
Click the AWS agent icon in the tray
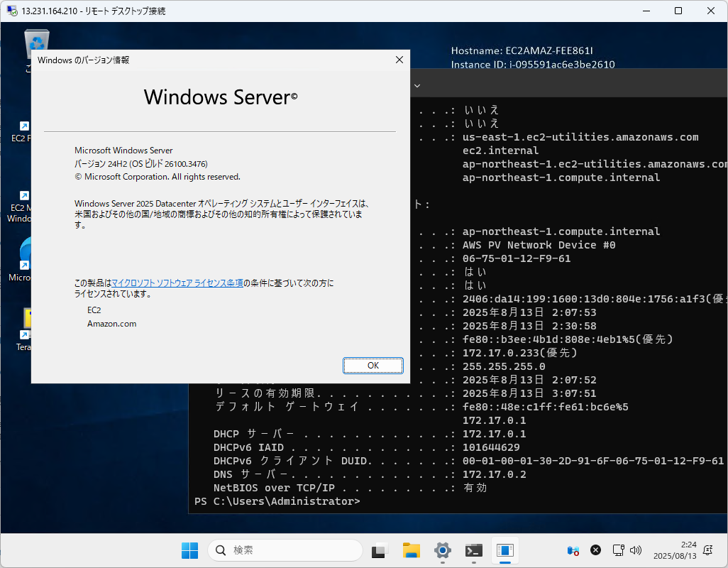573,550
